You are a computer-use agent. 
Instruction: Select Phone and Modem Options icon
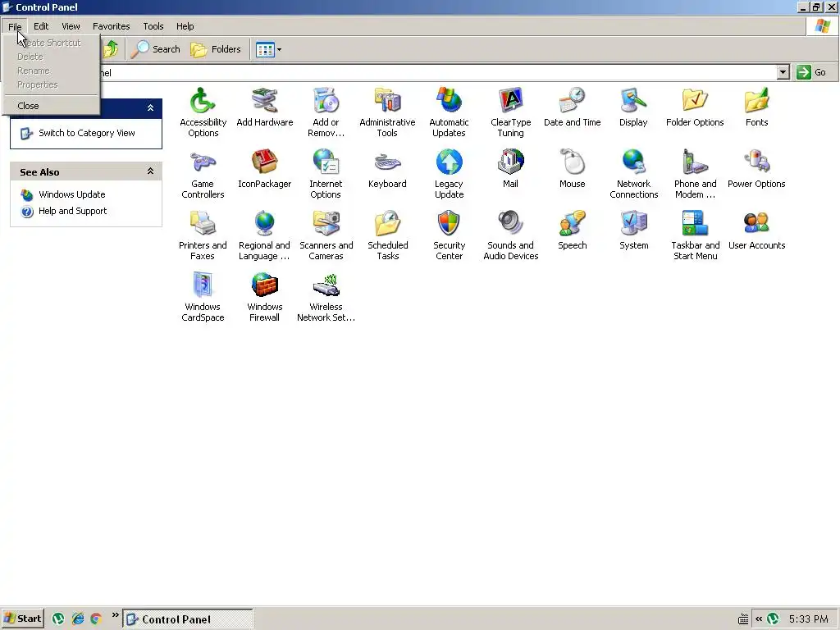click(x=695, y=162)
